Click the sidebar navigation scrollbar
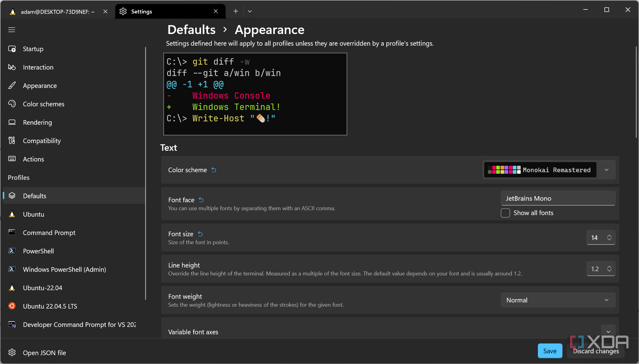The width and height of the screenshot is (639, 364). coord(146,173)
